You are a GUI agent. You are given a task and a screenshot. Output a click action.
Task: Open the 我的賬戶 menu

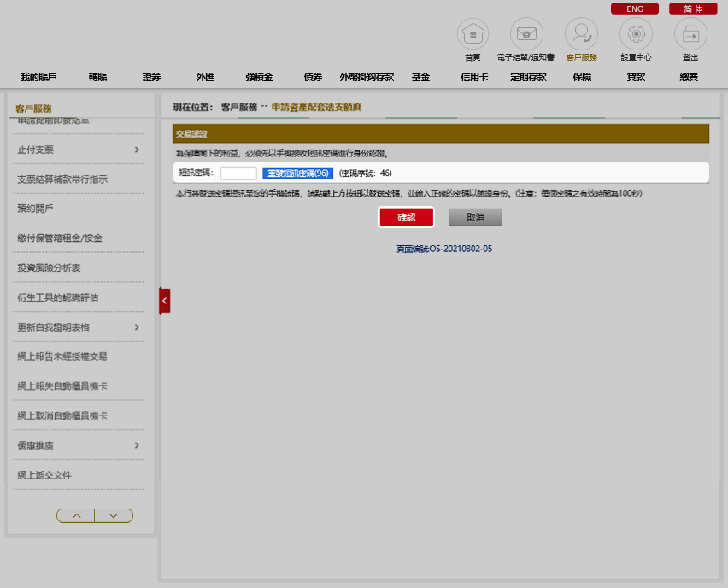click(x=38, y=77)
